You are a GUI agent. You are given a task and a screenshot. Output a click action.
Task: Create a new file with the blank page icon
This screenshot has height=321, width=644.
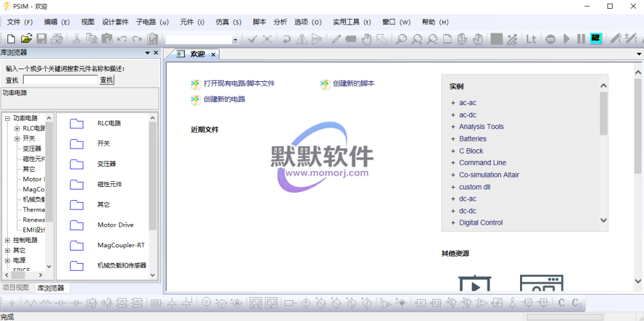coord(11,39)
